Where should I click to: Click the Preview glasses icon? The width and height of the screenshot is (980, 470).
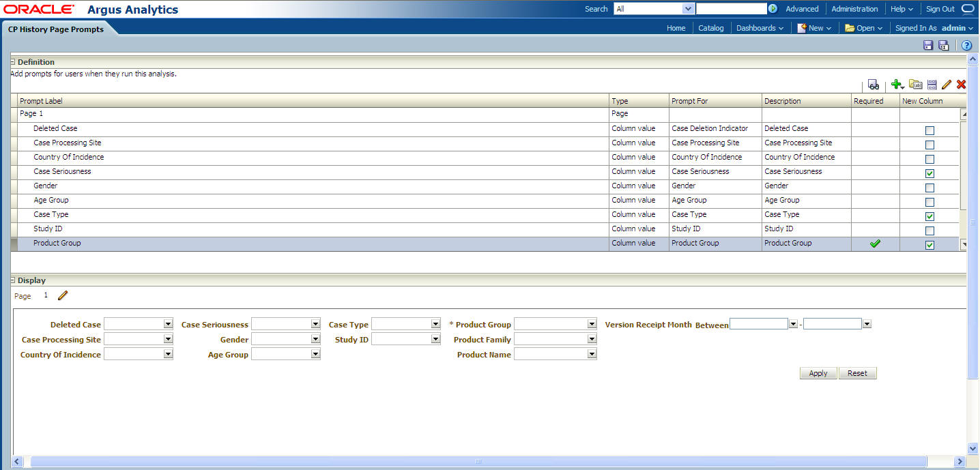click(873, 85)
